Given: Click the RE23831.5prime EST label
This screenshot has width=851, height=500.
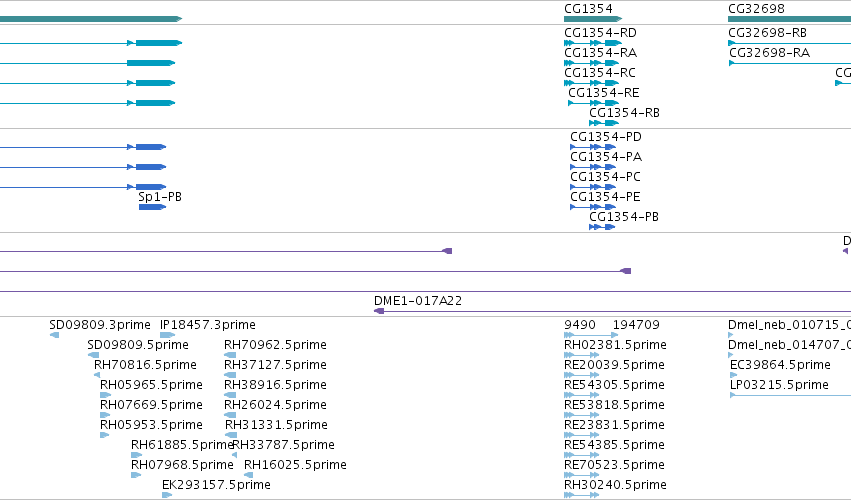Looking at the screenshot, I should coord(614,425).
